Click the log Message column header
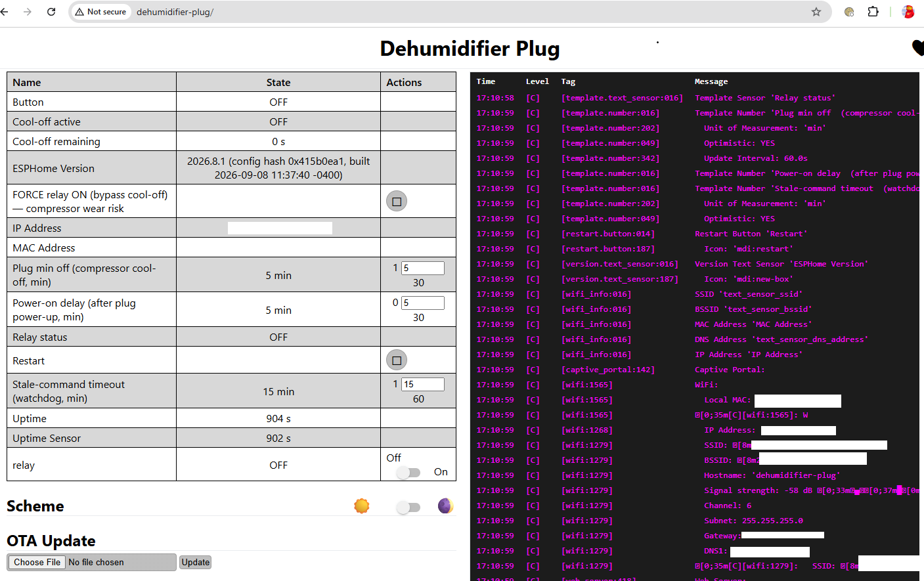The image size is (924, 581). [x=711, y=81]
